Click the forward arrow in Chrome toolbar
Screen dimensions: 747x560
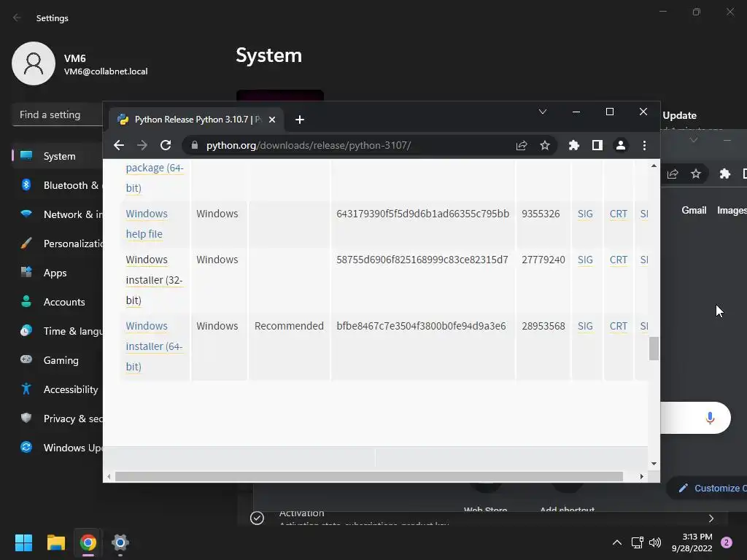tap(142, 145)
